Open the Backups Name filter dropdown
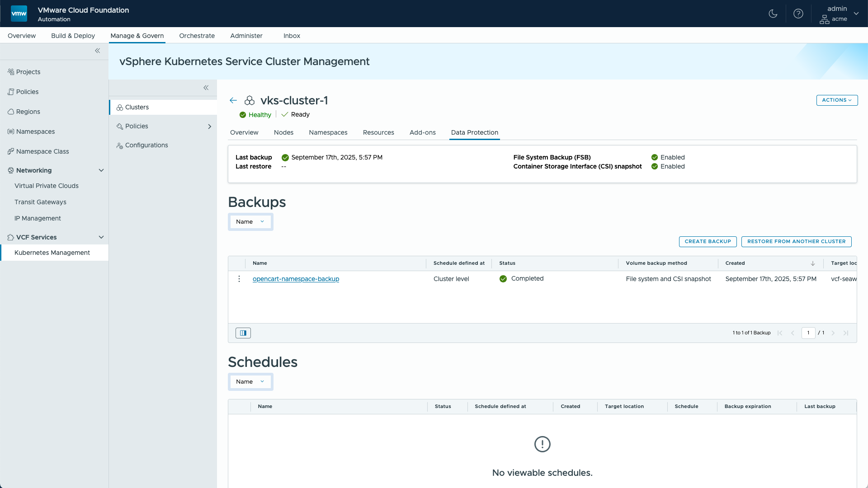868x488 pixels. pos(250,222)
